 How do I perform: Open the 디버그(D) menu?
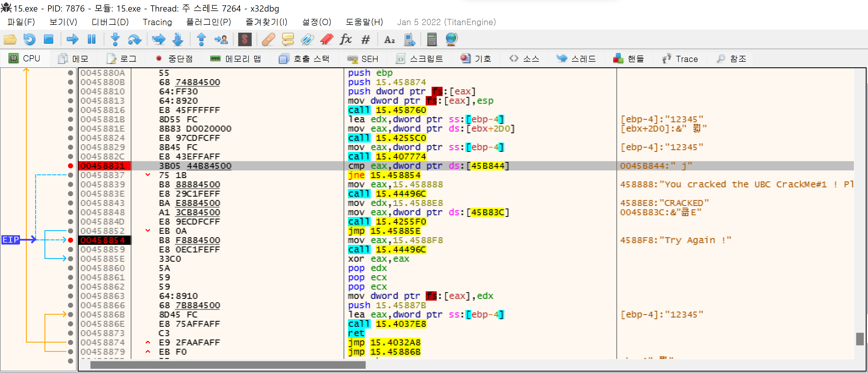click(110, 22)
